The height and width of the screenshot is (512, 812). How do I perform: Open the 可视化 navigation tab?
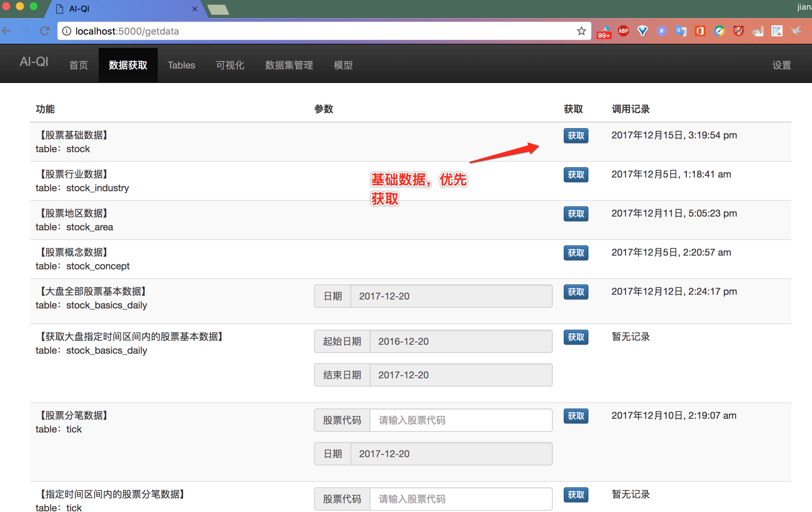point(230,65)
